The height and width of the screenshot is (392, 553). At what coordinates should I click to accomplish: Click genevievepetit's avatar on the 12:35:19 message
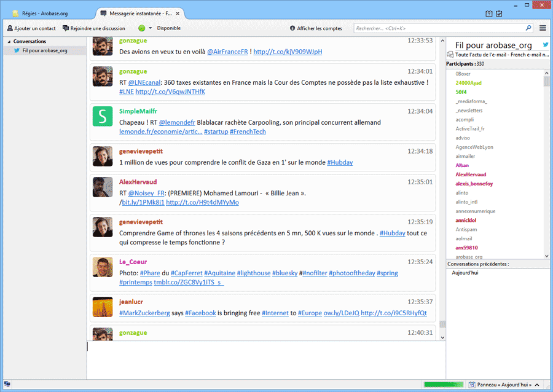[x=103, y=227]
